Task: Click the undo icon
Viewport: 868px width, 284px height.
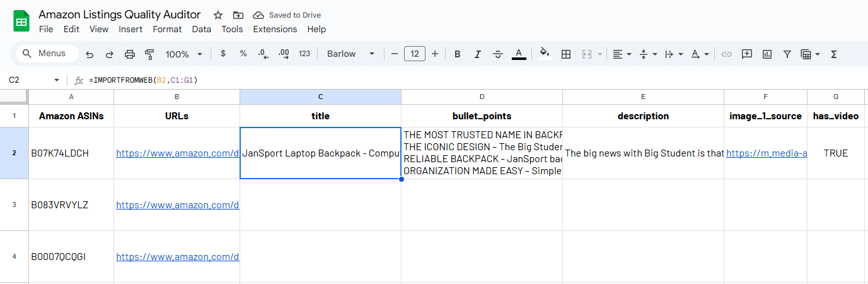Action: [90, 54]
